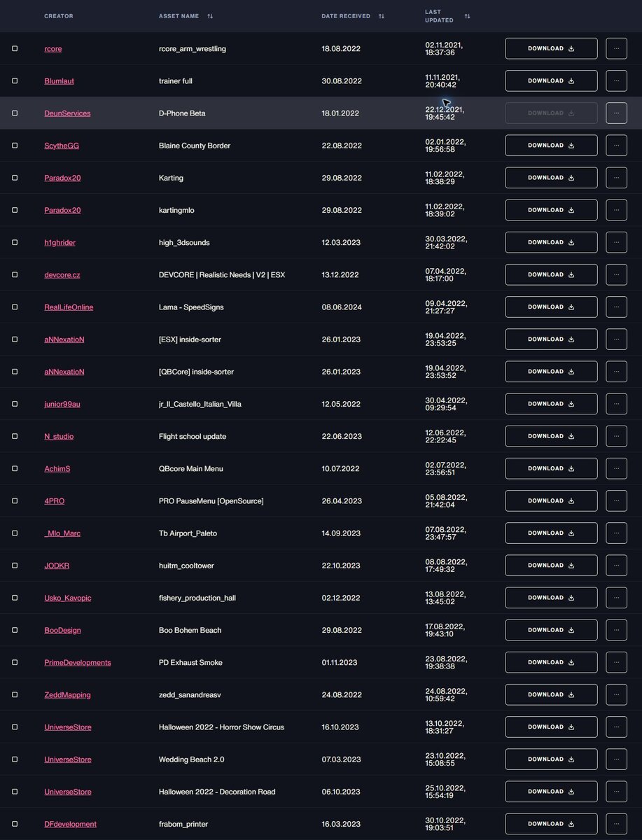642x840 pixels.
Task: Check the box for trainer full row
Action: 15,80
